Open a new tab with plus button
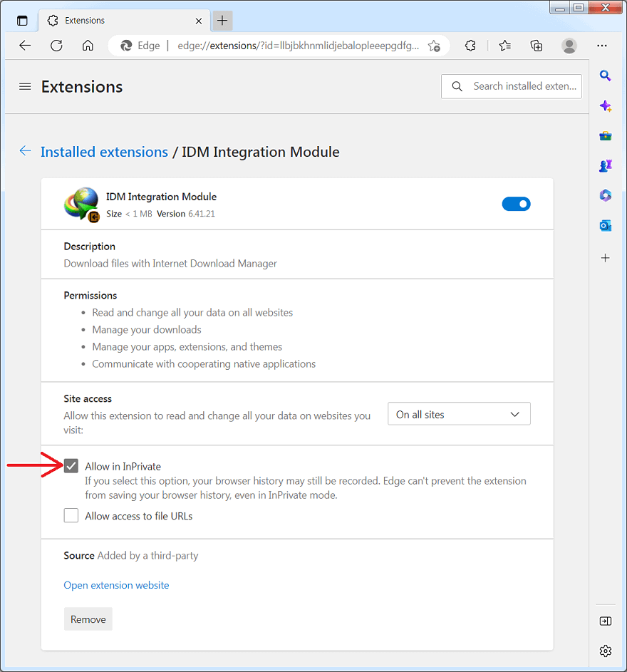This screenshot has width=627, height=672. click(x=222, y=21)
